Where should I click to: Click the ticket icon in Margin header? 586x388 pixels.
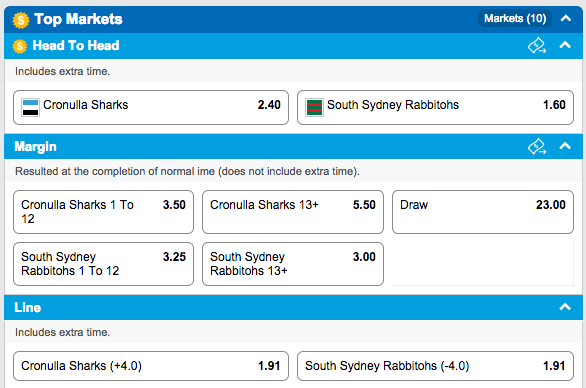[x=537, y=147]
